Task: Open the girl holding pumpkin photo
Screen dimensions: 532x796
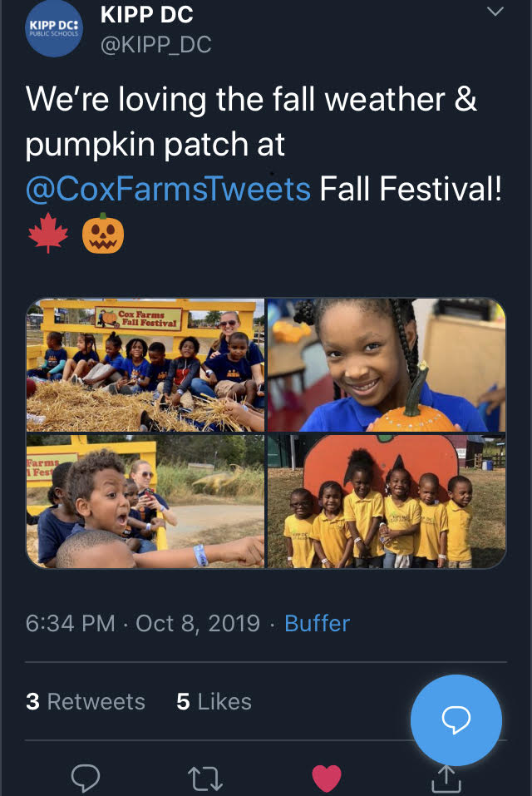Action: (x=387, y=365)
